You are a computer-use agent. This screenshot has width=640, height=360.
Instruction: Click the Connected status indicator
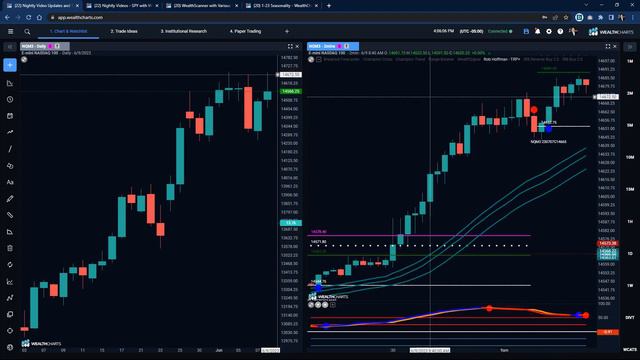[x=500, y=31]
